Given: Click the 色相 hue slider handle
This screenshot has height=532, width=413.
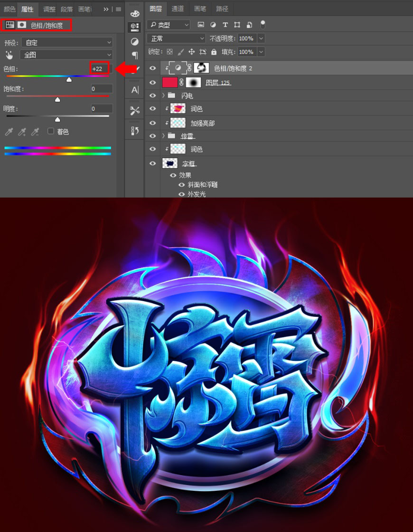Looking at the screenshot, I should pyautogui.click(x=69, y=79).
